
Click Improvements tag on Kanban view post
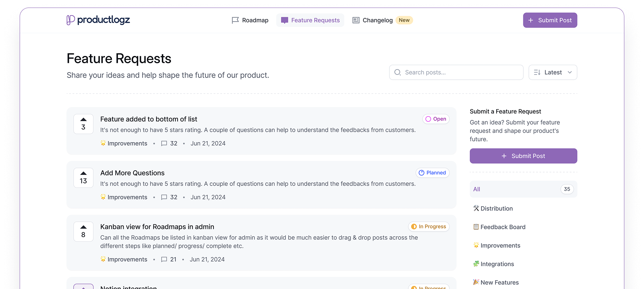click(x=124, y=259)
